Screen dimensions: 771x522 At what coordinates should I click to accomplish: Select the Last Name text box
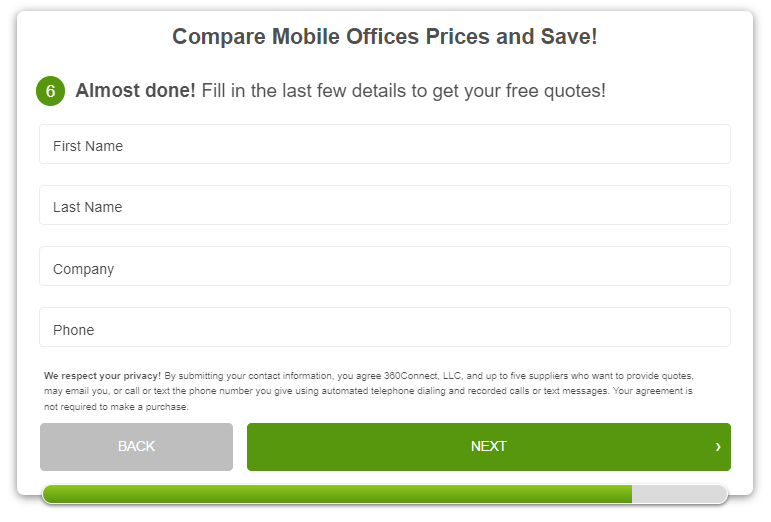tap(385, 205)
